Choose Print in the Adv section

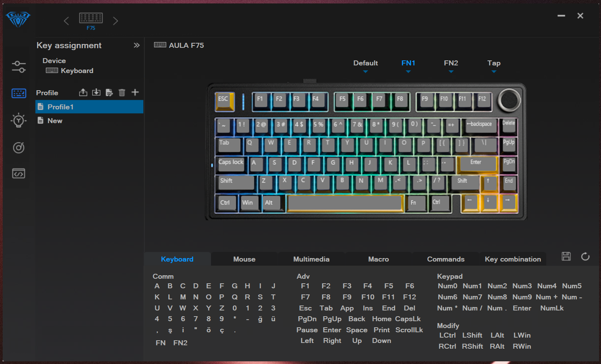click(382, 330)
